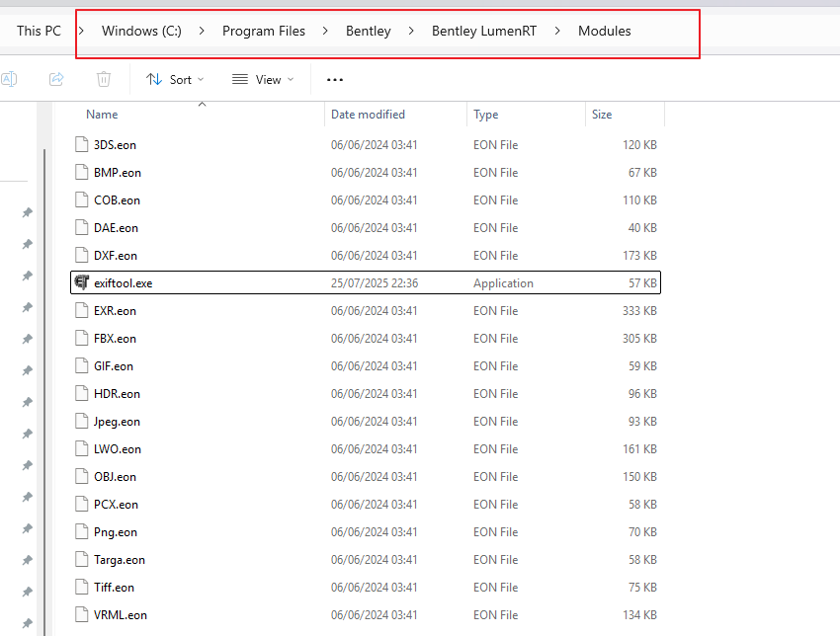Click the PCX.eon file icon
840x636 pixels.
tap(81, 505)
